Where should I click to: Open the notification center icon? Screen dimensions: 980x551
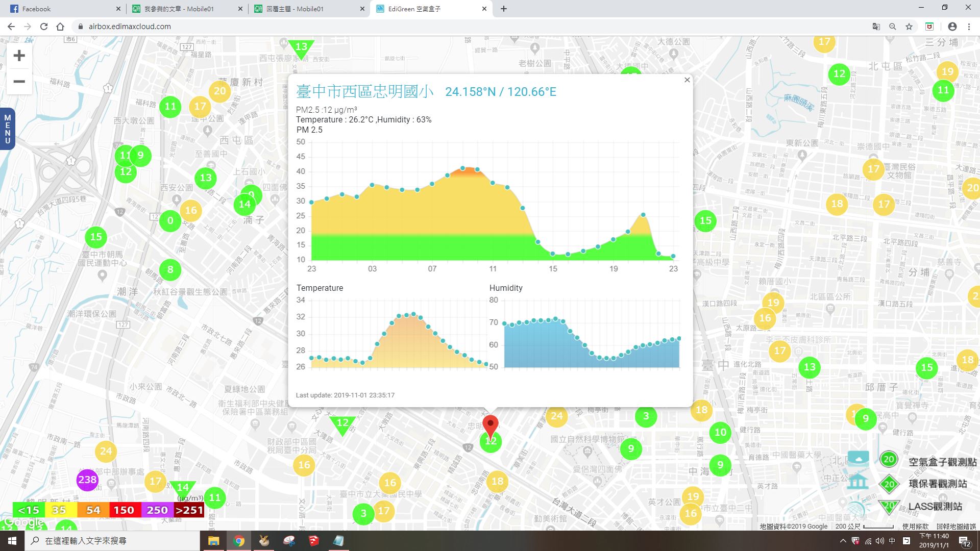click(965, 541)
